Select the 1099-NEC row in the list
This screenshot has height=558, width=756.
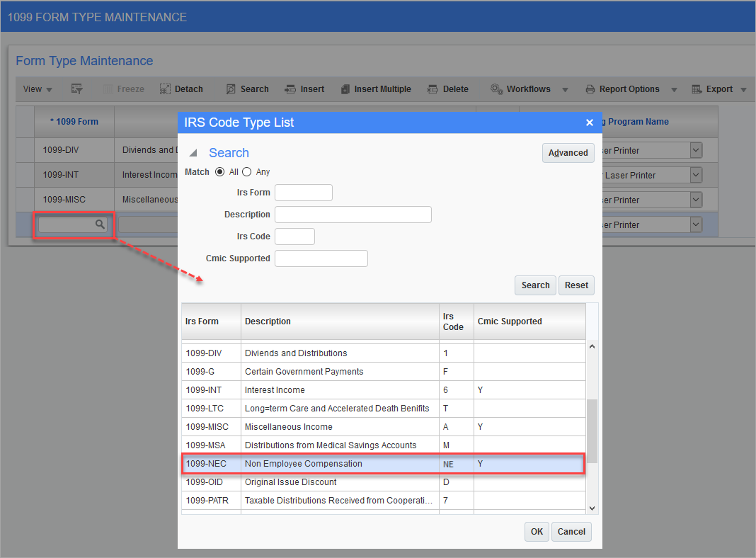click(383, 464)
